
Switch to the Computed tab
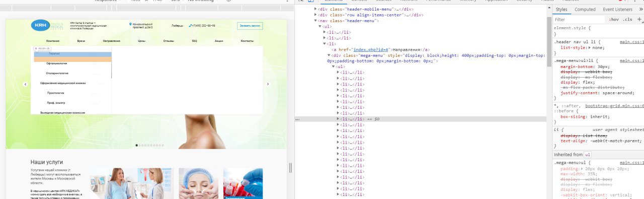585,10
